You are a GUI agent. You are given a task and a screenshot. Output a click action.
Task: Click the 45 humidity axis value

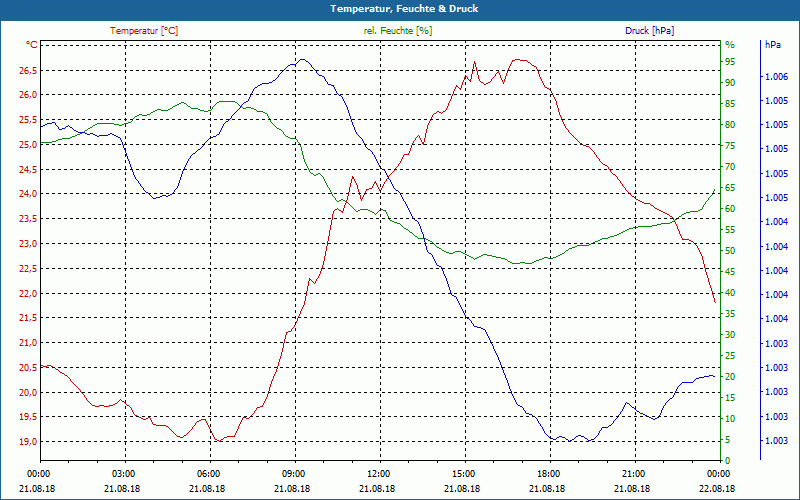[x=730, y=272]
